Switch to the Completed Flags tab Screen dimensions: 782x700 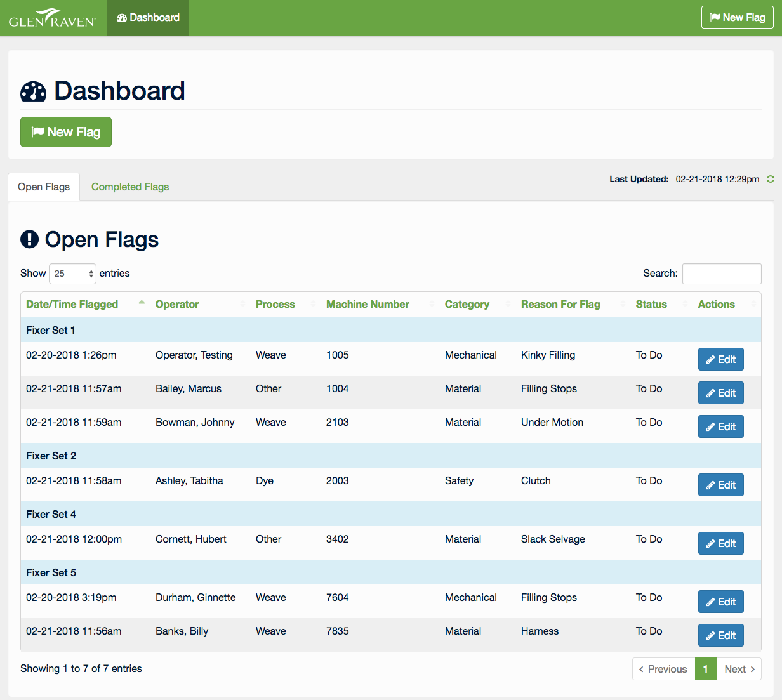click(x=130, y=187)
